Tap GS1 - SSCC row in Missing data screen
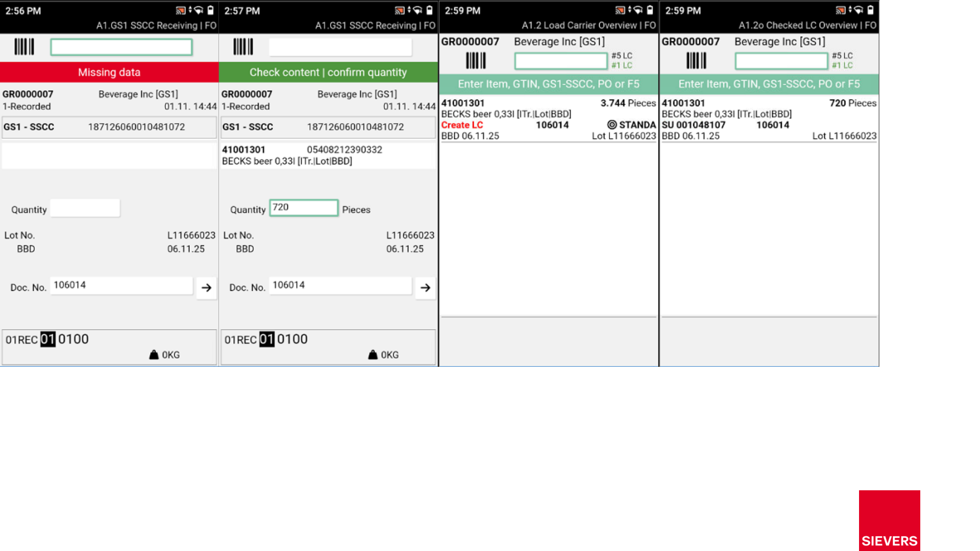 (x=109, y=127)
